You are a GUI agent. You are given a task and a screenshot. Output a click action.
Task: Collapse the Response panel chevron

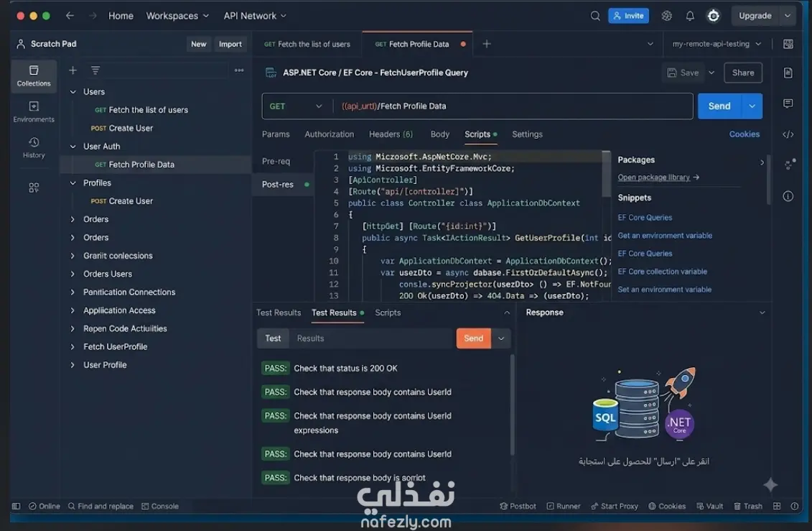pos(762,313)
